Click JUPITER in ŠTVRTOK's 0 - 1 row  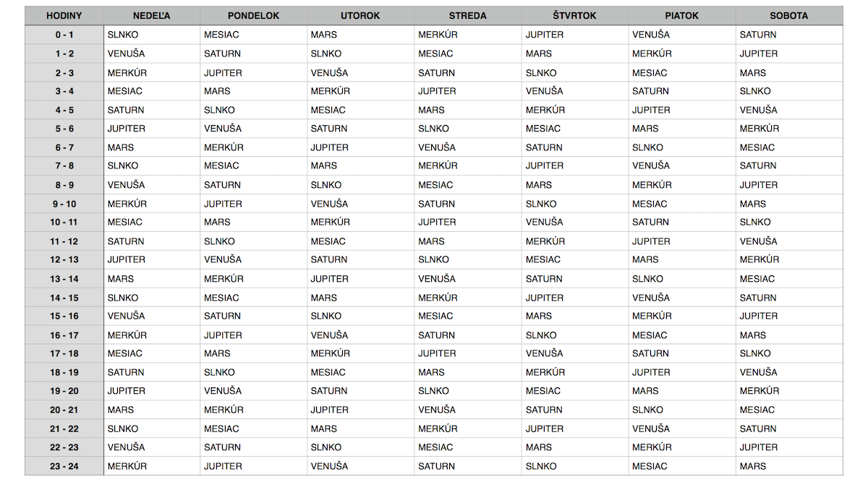544,35
